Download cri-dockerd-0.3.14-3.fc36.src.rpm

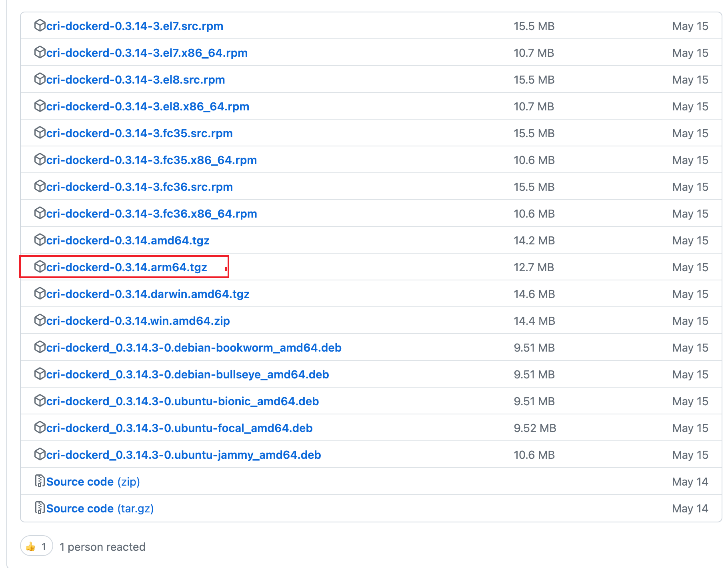[139, 187]
